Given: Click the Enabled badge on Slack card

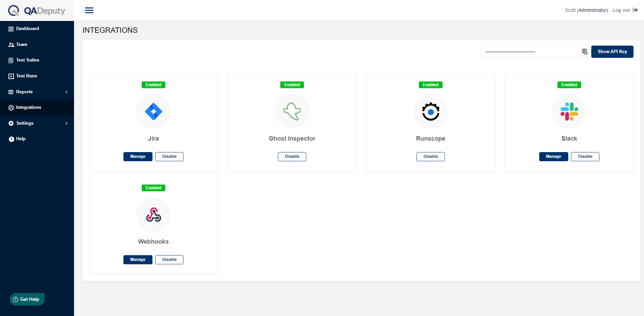Looking at the screenshot, I should pyautogui.click(x=569, y=85).
